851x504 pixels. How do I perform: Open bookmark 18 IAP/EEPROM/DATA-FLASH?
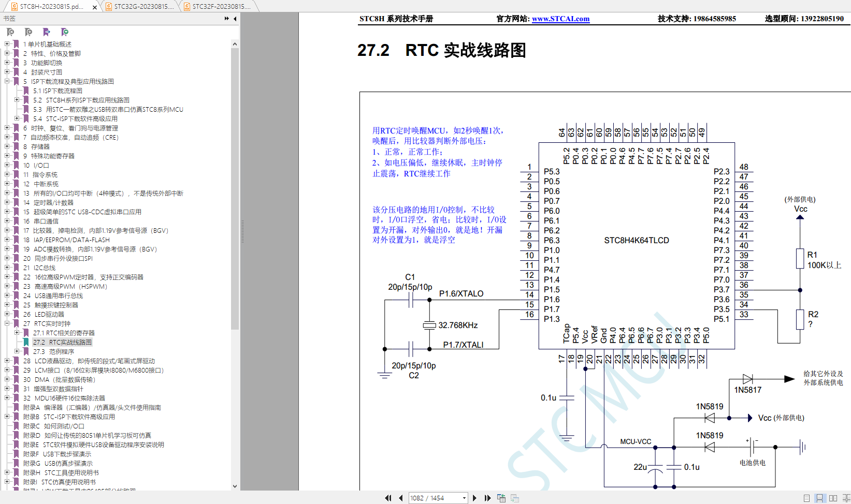click(66, 240)
